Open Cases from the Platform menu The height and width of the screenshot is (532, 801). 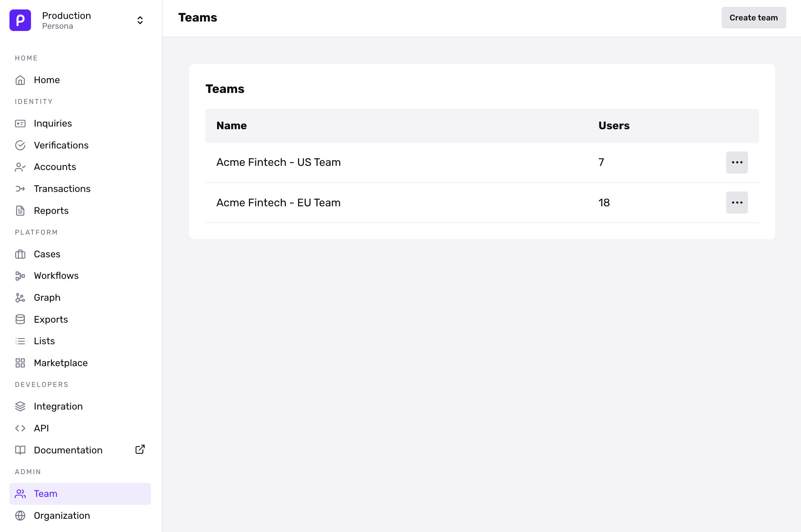[47, 254]
